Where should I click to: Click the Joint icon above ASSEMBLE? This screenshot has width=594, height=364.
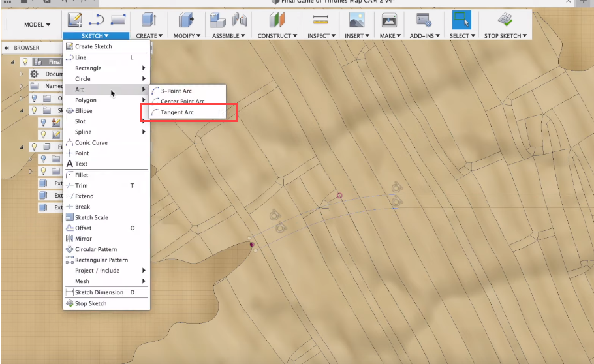click(x=240, y=20)
